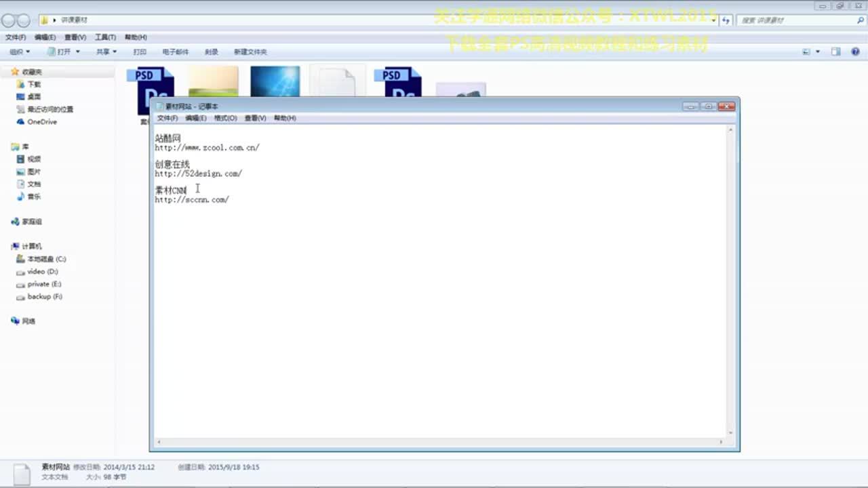Click the Notepad icon in the title bar
Image resolution: width=868 pixels, height=488 pixels.
point(159,106)
